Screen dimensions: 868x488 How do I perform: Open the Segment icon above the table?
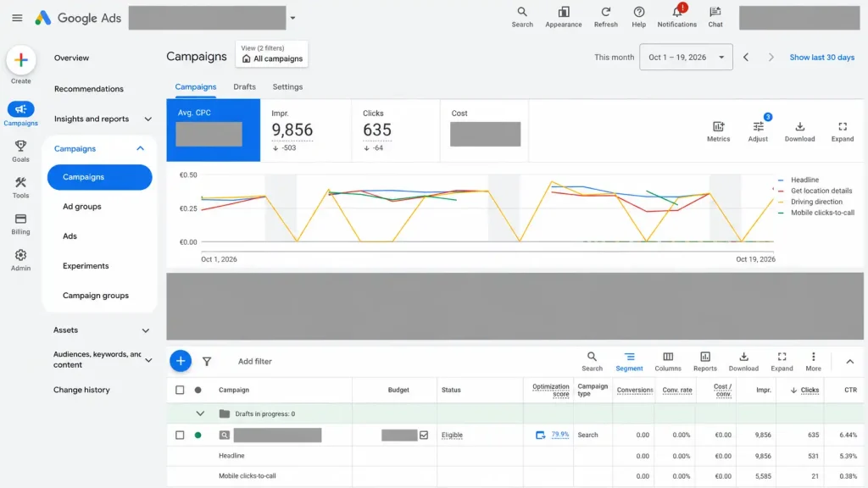coord(630,357)
